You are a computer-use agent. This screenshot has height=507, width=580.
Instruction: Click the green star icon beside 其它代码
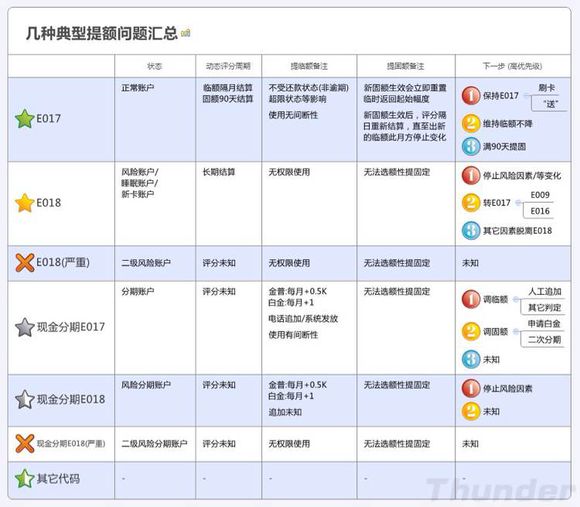[24, 479]
